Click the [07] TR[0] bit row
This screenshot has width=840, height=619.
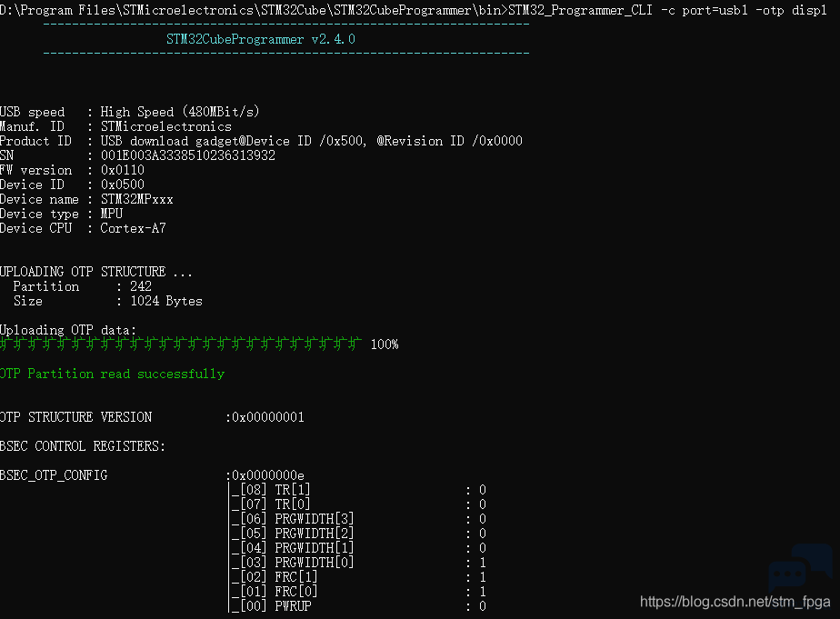[x=359, y=504]
